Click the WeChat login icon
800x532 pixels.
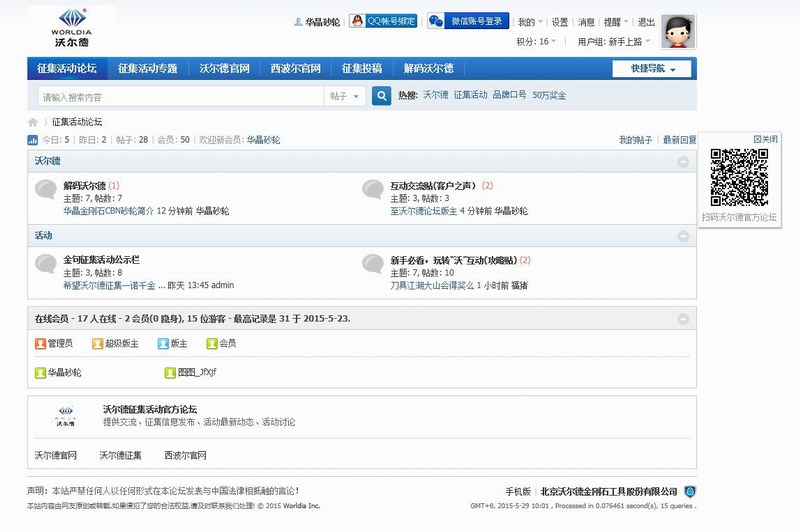[x=436, y=21]
